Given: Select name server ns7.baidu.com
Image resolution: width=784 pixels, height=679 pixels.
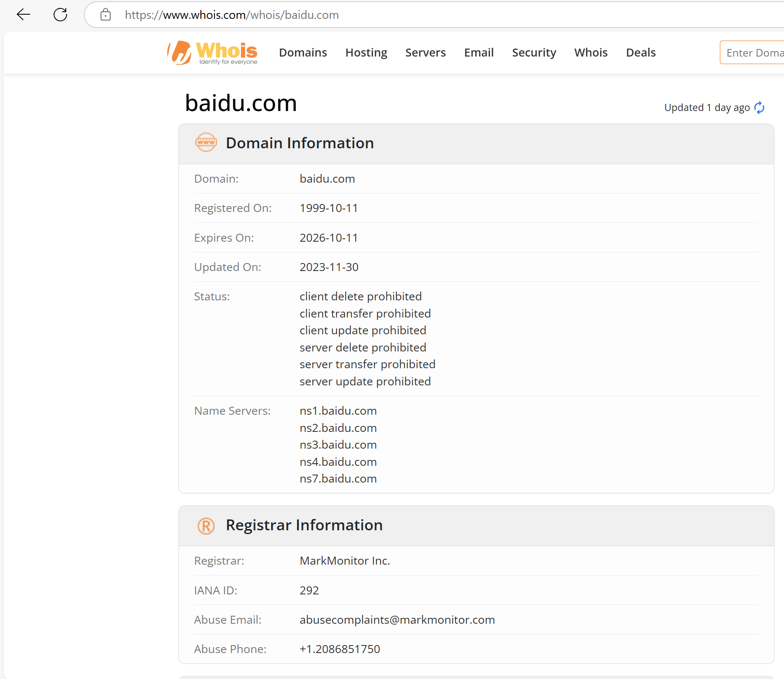Looking at the screenshot, I should pos(338,479).
